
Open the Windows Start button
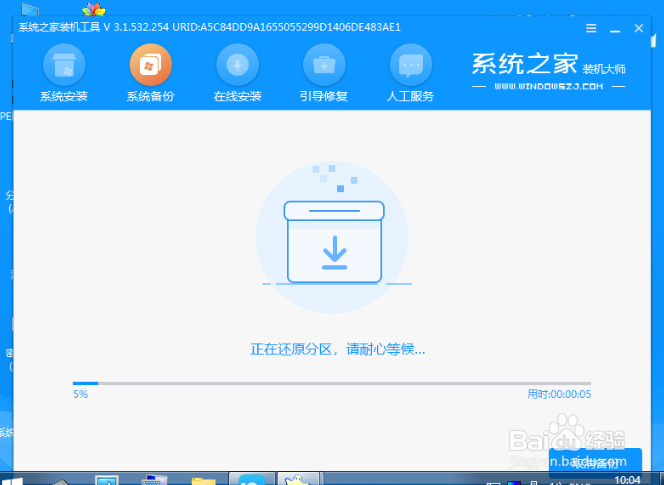pyautogui.click(x=12, y=479)
